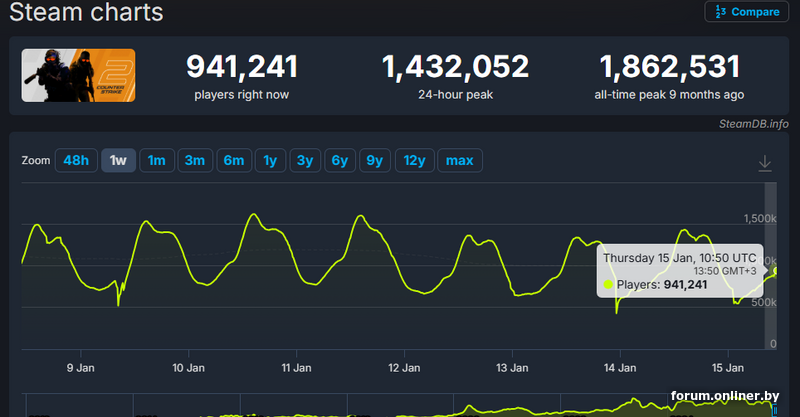Click the 15 Jan axis label
Screen dimensions: 800x417
pos(728,367)
